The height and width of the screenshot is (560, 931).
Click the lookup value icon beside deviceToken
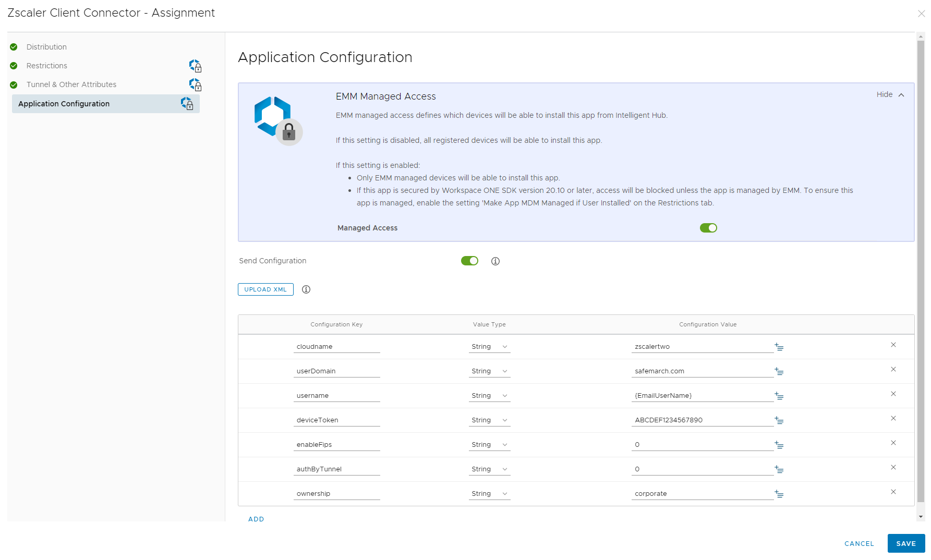[x=779, y=420]
